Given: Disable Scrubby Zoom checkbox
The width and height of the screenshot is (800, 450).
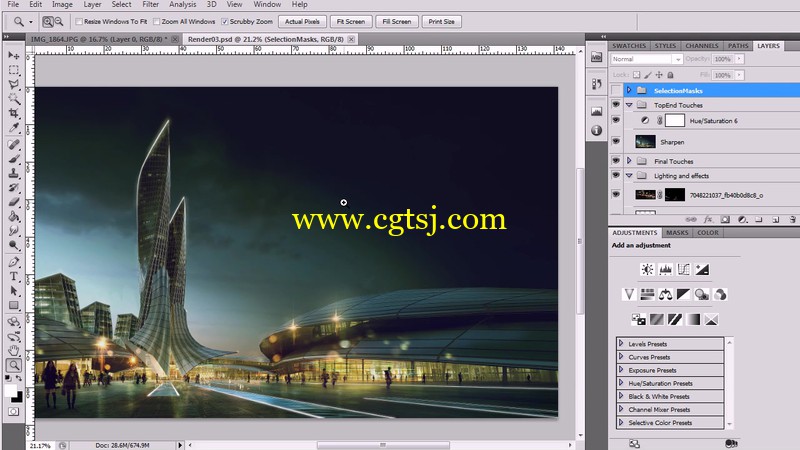Looking at the screenshot, I should point(224,21).
